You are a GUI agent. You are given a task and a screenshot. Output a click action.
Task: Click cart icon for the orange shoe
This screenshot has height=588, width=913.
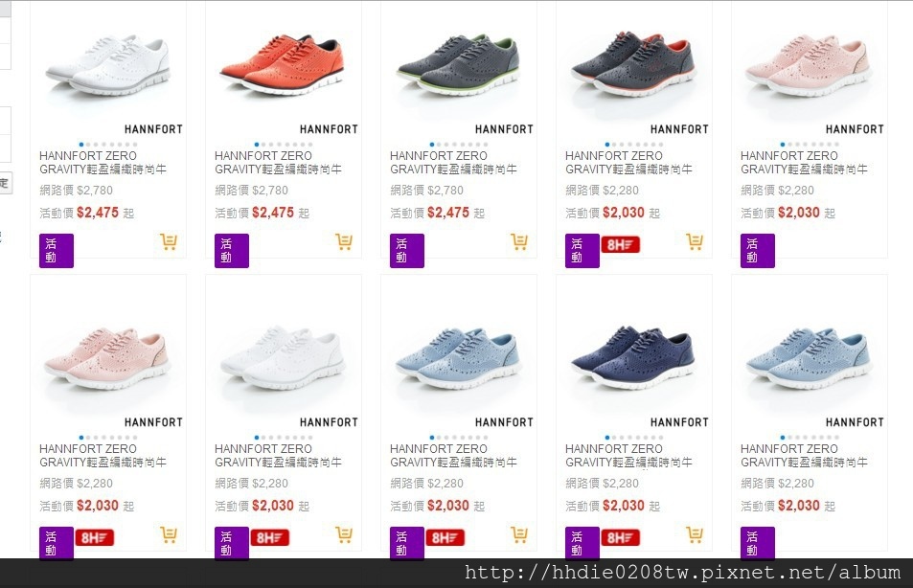coord(344,241)
